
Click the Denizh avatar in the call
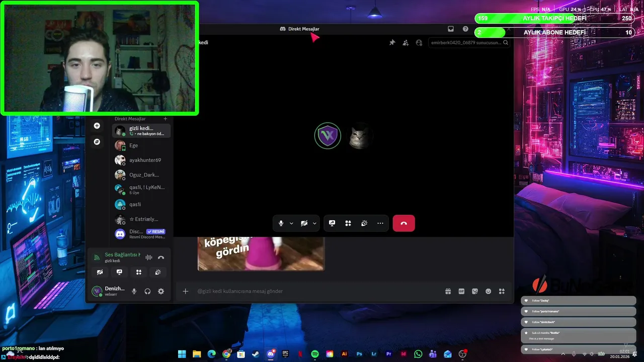pos(328,136)
